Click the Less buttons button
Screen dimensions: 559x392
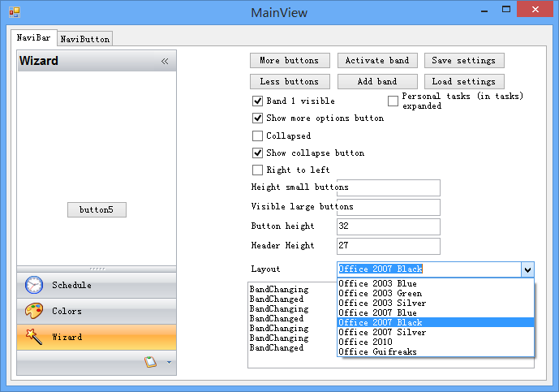(290, 82)
